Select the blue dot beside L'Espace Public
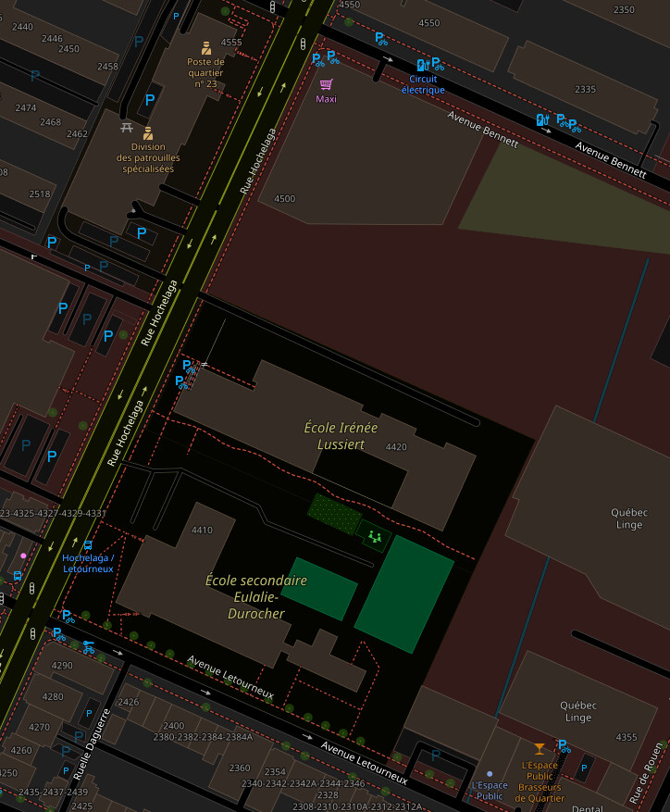The image size is (670, 812). coord(490,773)
